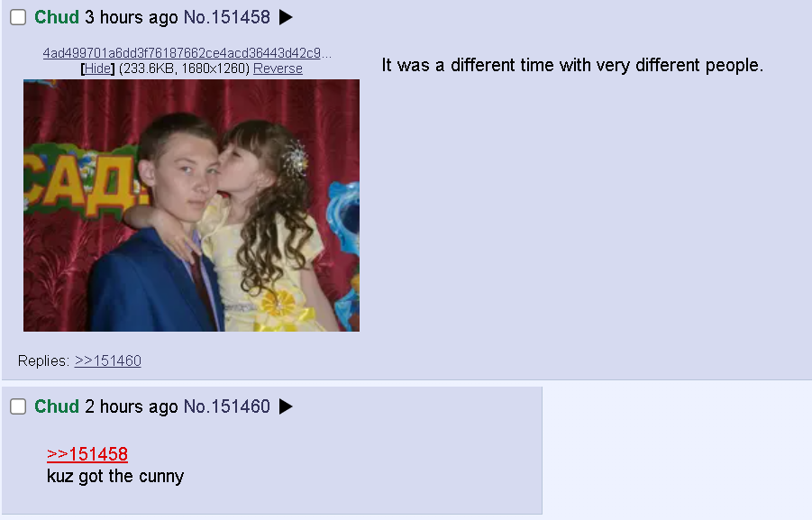The height and width of the screenshot is (520, 812).
Task: Tick the checkbox for post 151458
Action: coord(18,17)
